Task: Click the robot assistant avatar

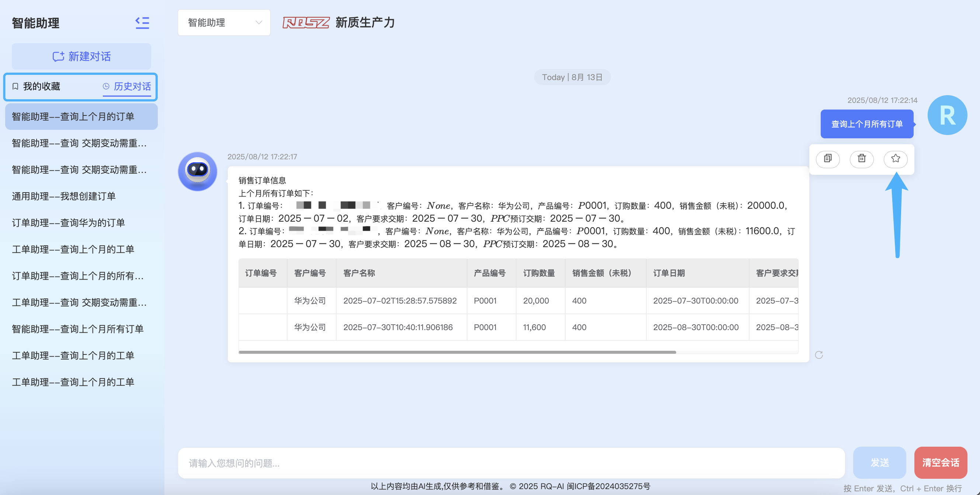Action: pyautogui.click(x=198, y=172)
